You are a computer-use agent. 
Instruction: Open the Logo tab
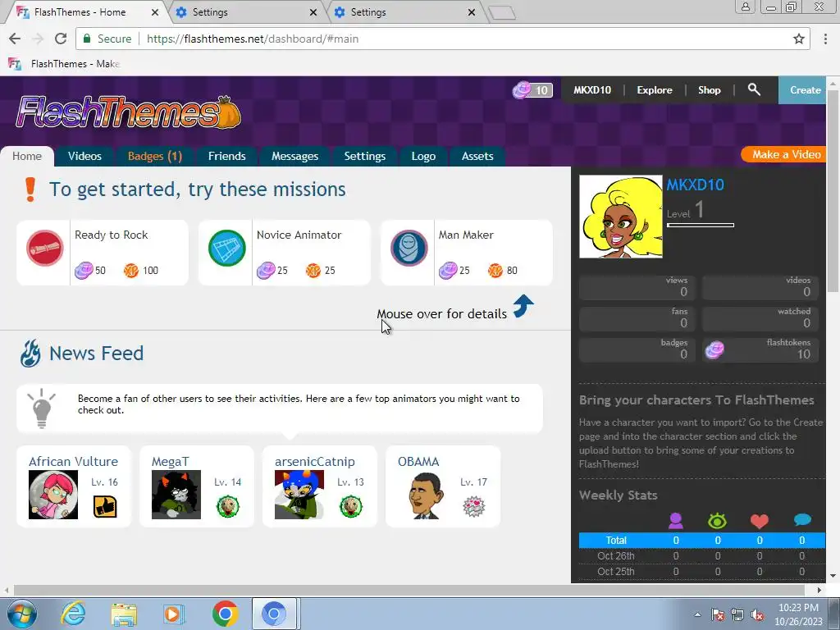pyautogui.click(x=423, y=156)
